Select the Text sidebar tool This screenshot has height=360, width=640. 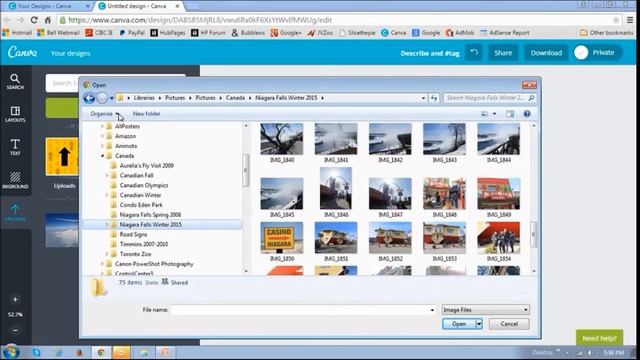pos(15,147)
